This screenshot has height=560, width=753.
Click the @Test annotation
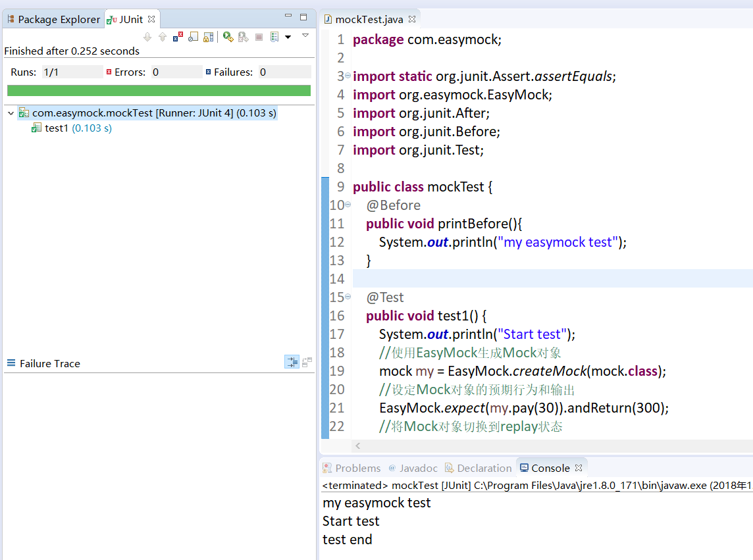coord(385,297)
